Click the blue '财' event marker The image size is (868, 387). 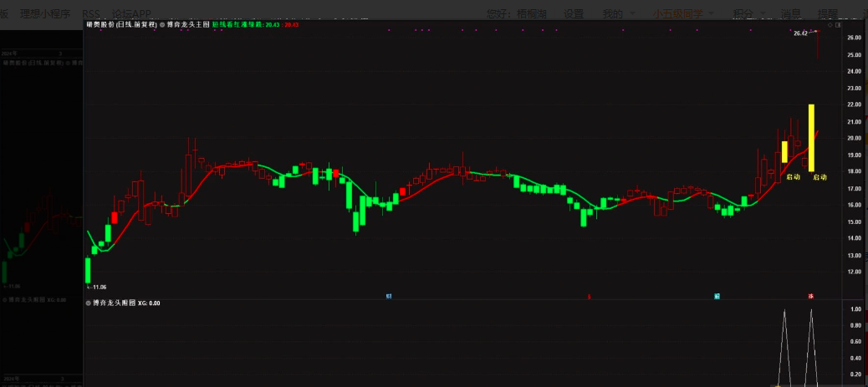click(389, 296)
